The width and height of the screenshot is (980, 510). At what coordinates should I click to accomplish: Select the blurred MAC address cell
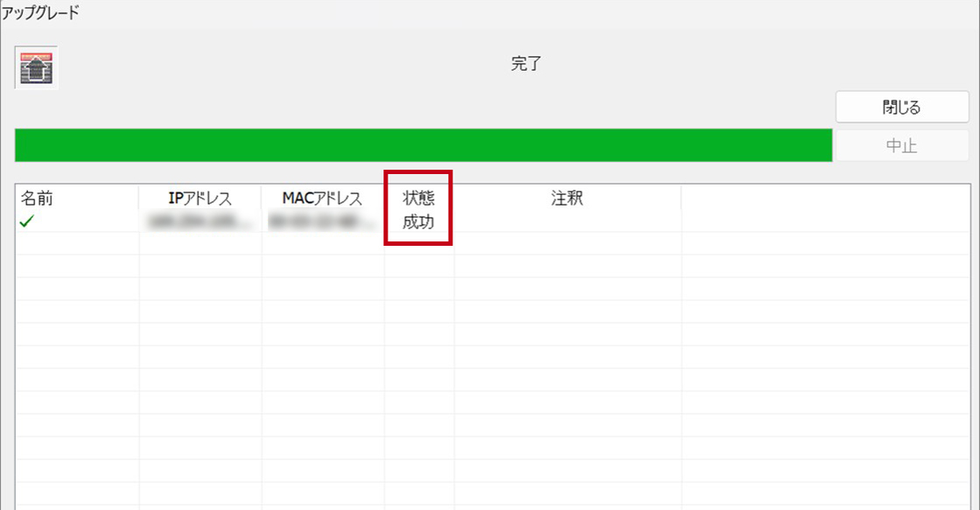323,221
